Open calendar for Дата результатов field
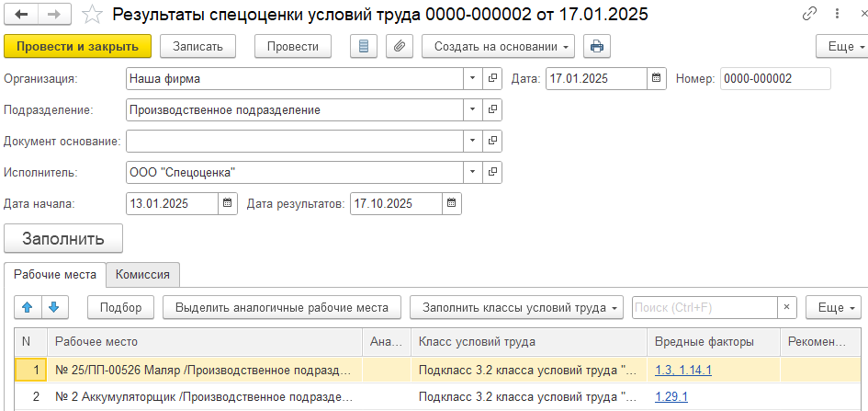 (x=450, y=203)
